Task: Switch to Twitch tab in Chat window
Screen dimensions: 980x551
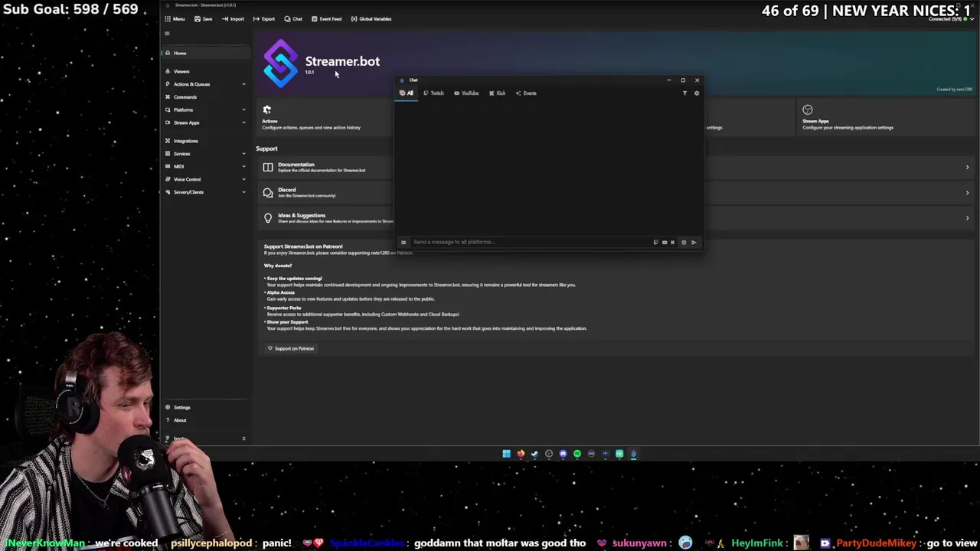Action: 433,93
